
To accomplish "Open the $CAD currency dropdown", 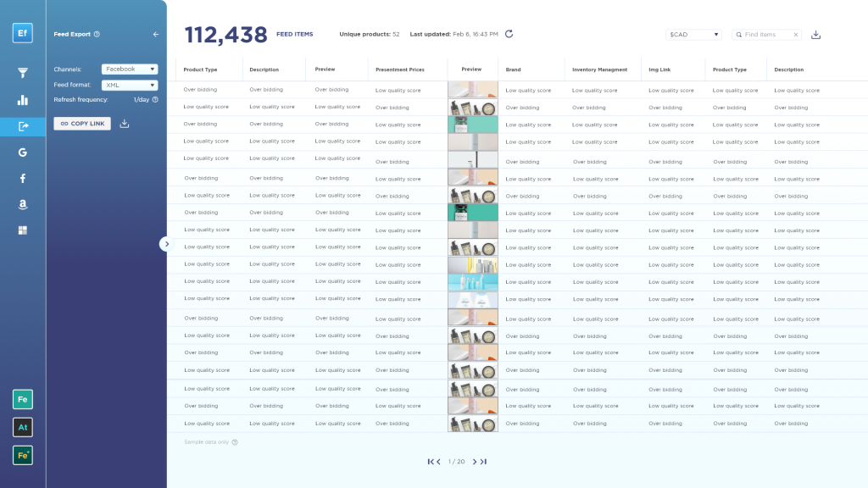I will point(693,35).
